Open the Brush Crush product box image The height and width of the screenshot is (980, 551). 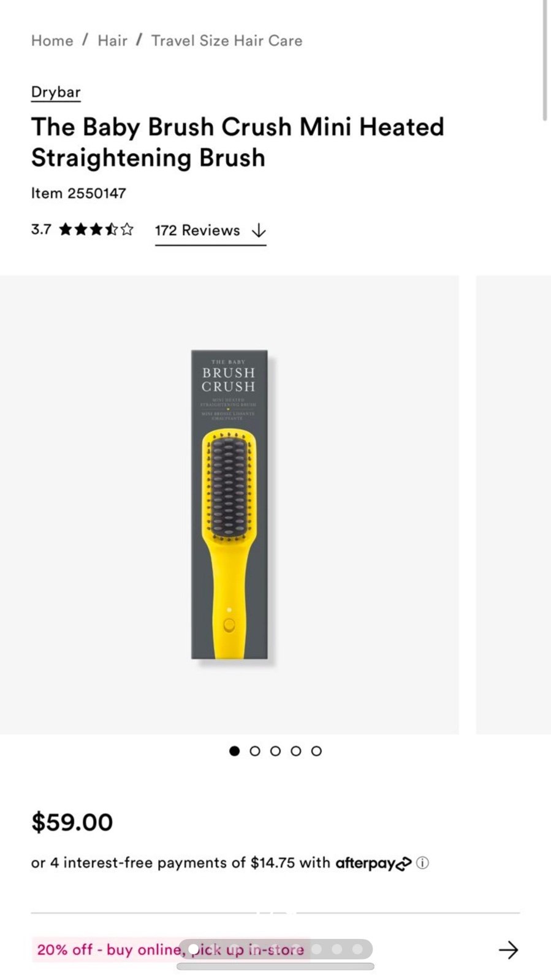point(229,505)
